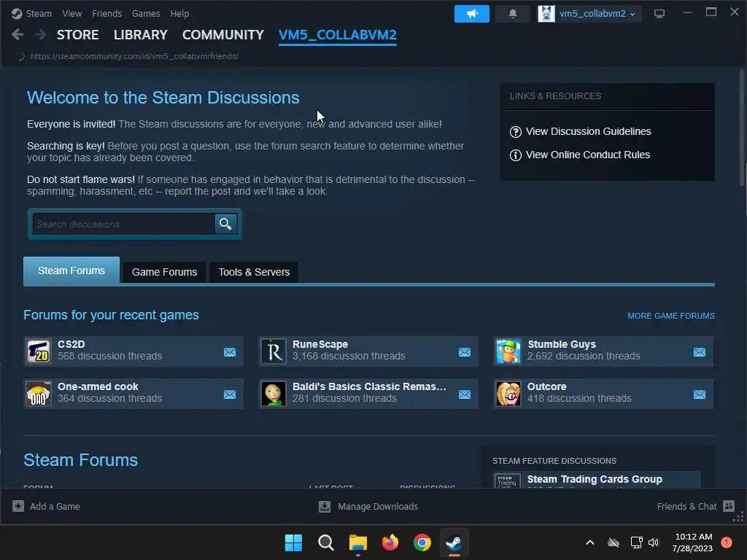This screenshot has height=560, width=747.
Task: Click the Manage Downloads arrow icon
Action: [x=325, y=507]
